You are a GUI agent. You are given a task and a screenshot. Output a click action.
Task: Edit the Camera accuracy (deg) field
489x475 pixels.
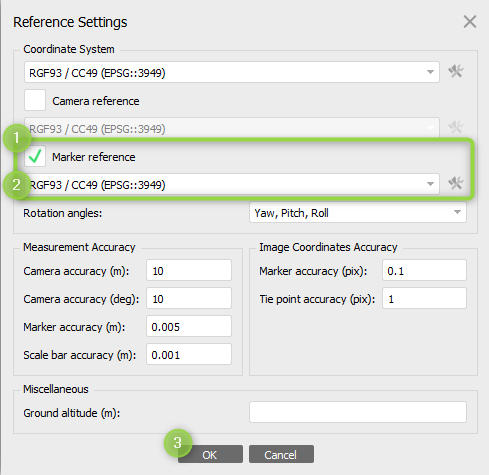tap(189, 298)
